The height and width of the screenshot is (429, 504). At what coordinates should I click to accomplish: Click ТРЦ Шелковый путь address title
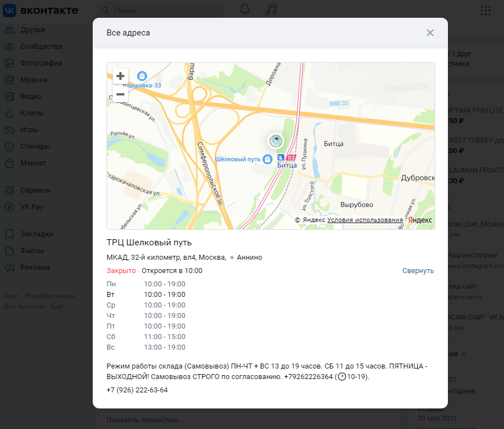coord(149,243)
